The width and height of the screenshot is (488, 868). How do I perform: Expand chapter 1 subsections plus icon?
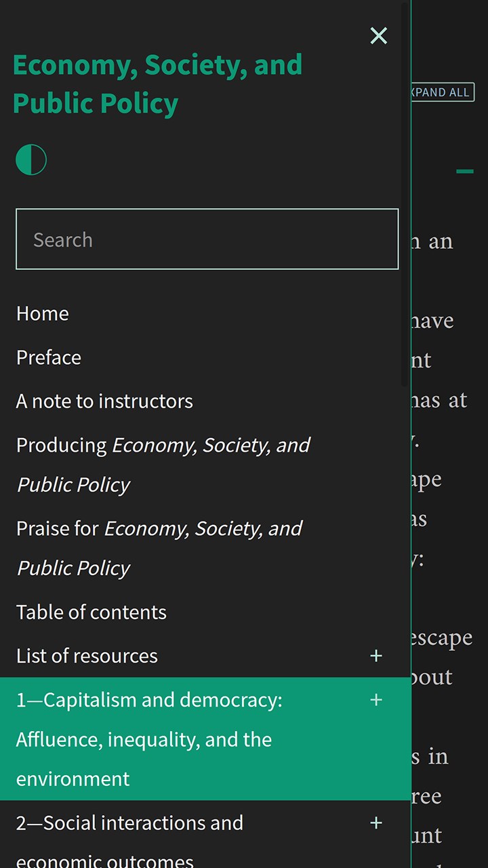[376, 700]
